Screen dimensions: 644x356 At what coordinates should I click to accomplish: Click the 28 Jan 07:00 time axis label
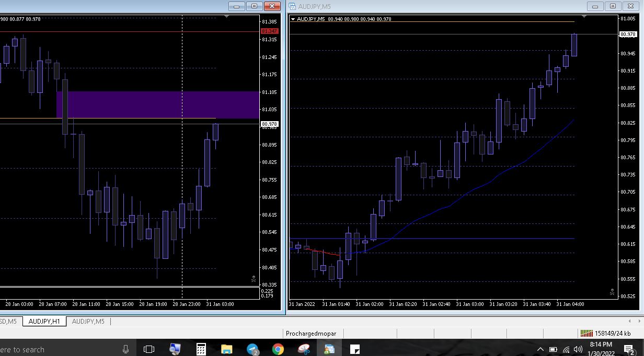(53, 304)
